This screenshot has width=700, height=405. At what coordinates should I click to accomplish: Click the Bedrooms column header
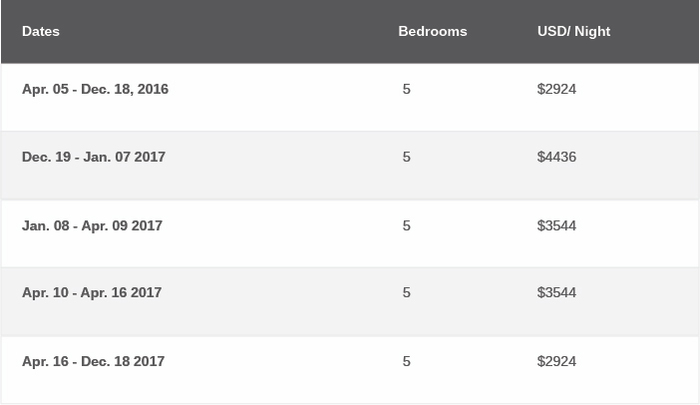pyautogui.click(x=433, y=31)
